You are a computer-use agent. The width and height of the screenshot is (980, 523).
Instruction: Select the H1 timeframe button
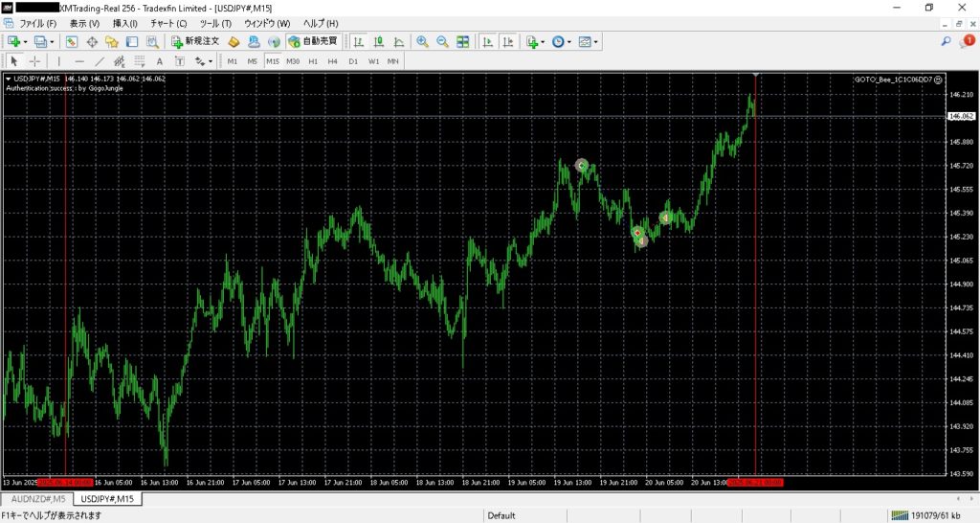pyautogui.click(x=313, y=61)
